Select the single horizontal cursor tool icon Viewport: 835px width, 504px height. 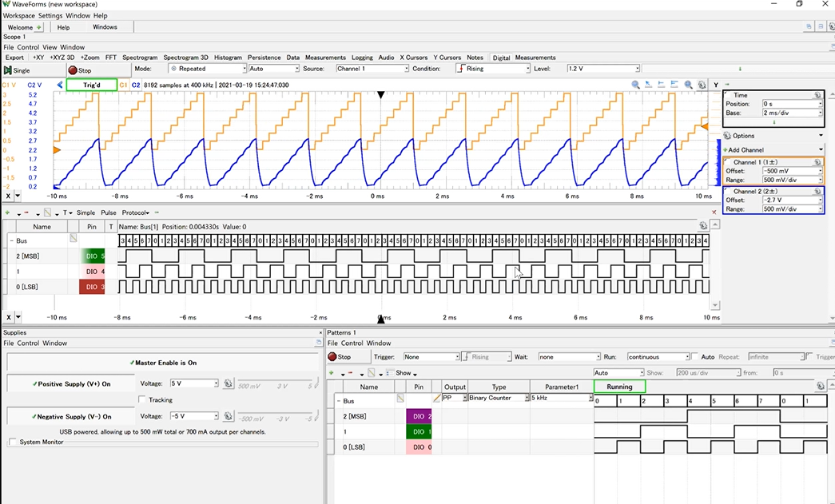pos(662,85)
